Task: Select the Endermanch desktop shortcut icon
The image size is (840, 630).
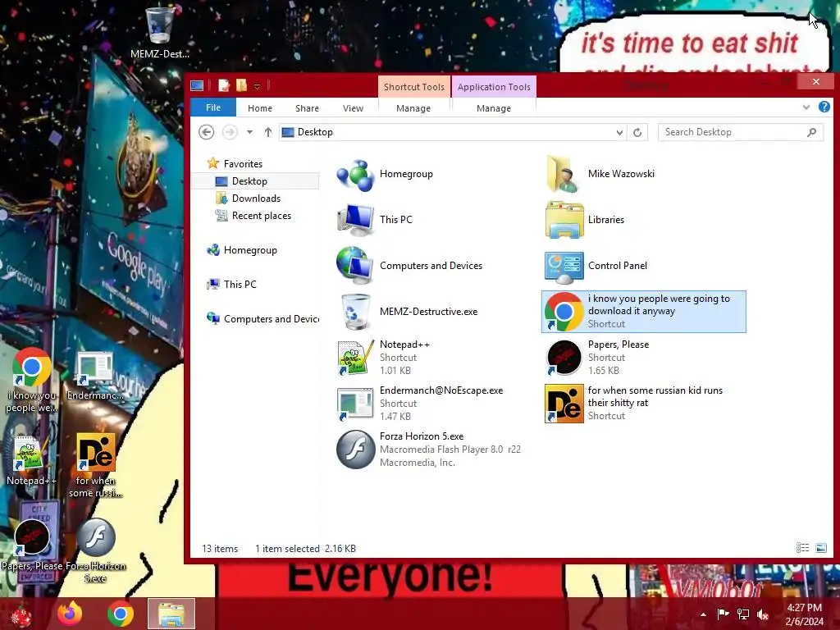Action: click(95, 367)
